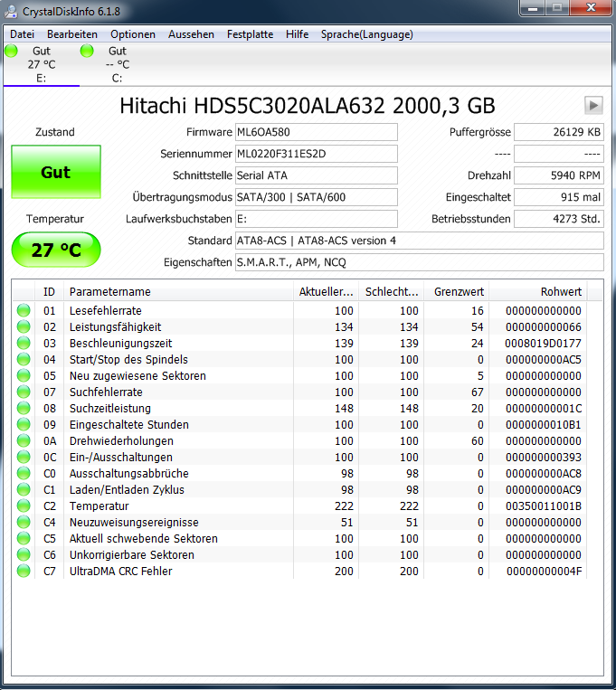
Task: Click the Puffergrösse field 26129 KB
Action: [559, 132]
